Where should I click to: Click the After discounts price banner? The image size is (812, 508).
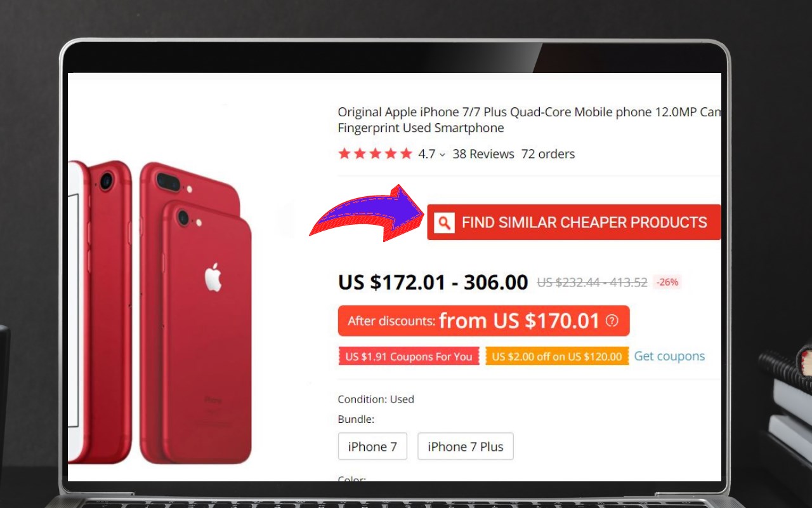point(483,321)
